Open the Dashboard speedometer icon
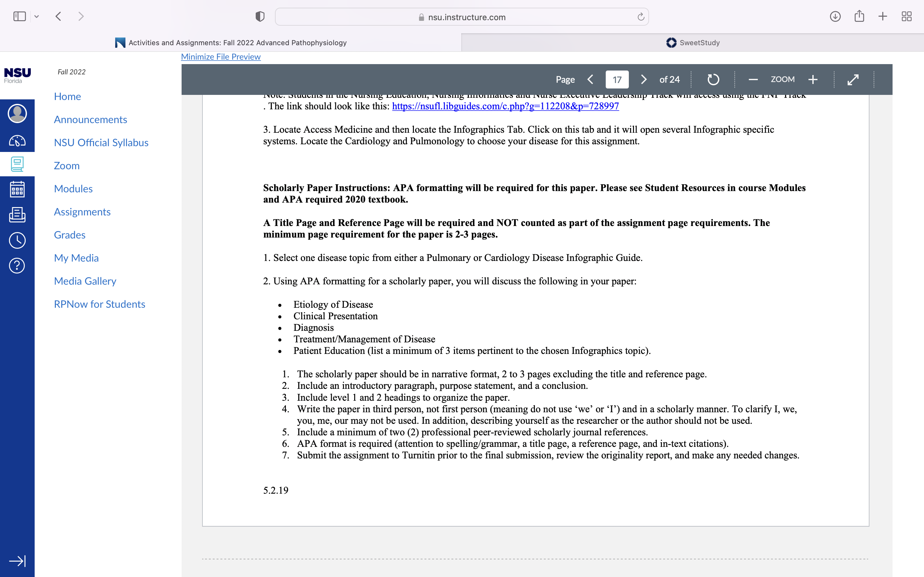The image size is (924, 577). pyautogui.click(x=17, y=141)
